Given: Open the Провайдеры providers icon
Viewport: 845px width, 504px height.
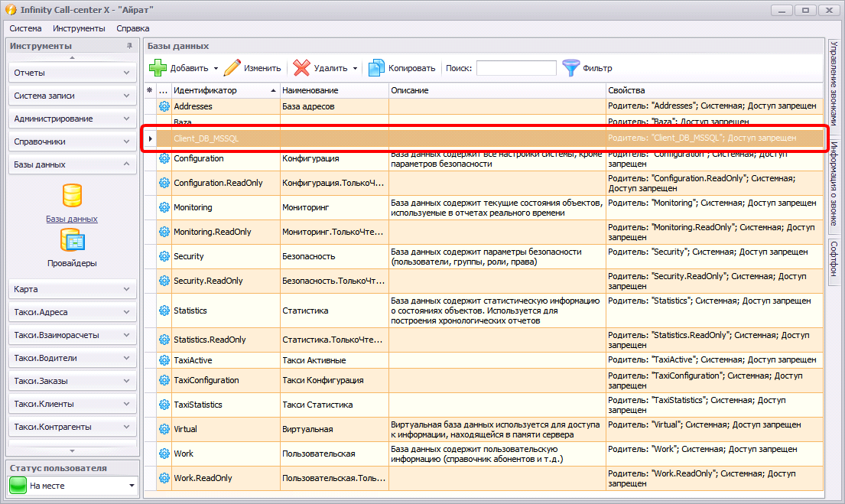Looking at the screenshot, I should tap(72, 240).
